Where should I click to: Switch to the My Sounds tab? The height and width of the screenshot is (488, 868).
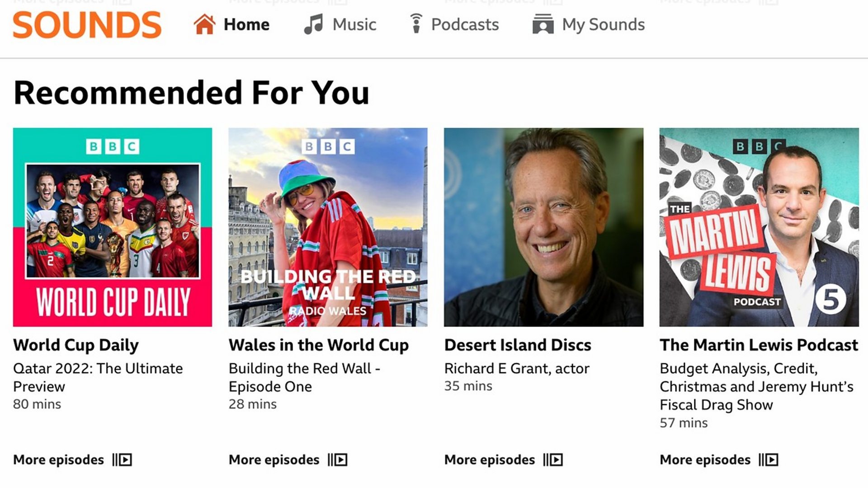pos(603,24)
